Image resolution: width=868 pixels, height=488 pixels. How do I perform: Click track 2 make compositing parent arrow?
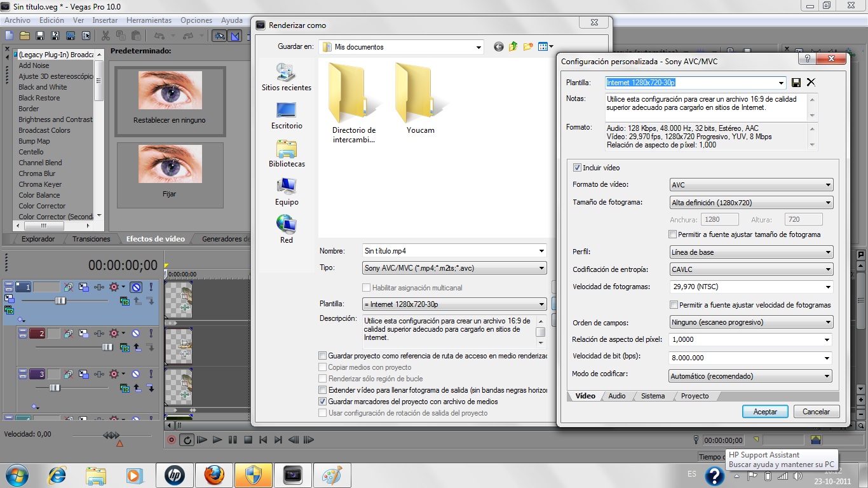click(139, 347)
